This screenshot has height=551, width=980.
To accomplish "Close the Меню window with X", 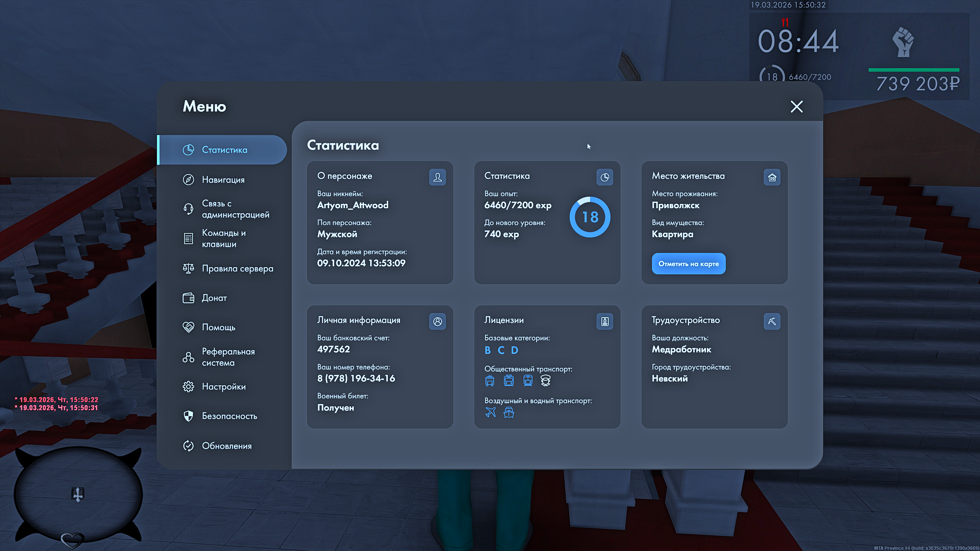I will (797, 106).
